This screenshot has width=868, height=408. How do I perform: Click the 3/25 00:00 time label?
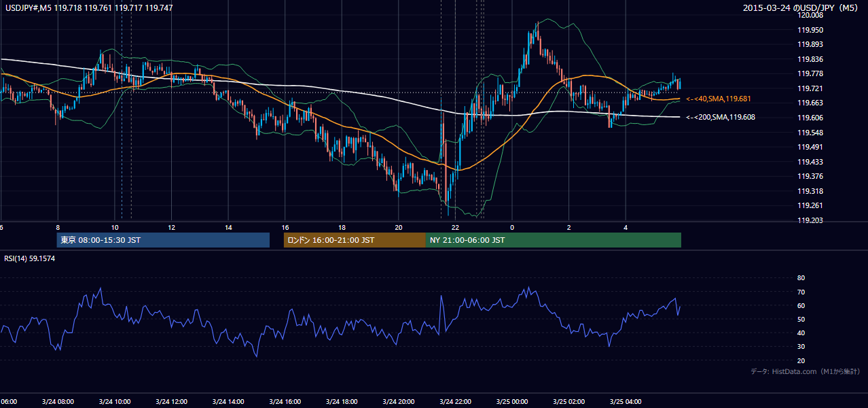pos(512,402)
